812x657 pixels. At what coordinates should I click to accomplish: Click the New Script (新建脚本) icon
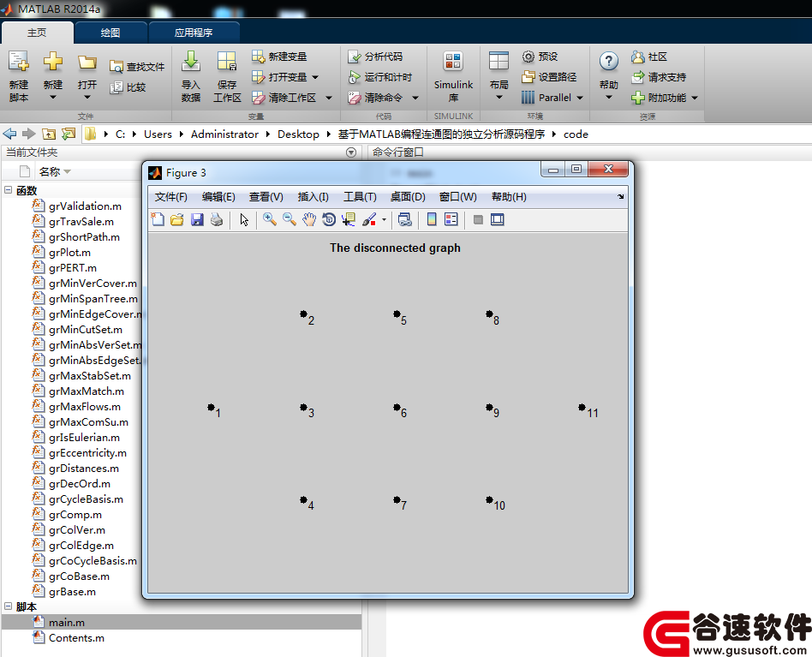pyautogui.click(x=19, y=61)
